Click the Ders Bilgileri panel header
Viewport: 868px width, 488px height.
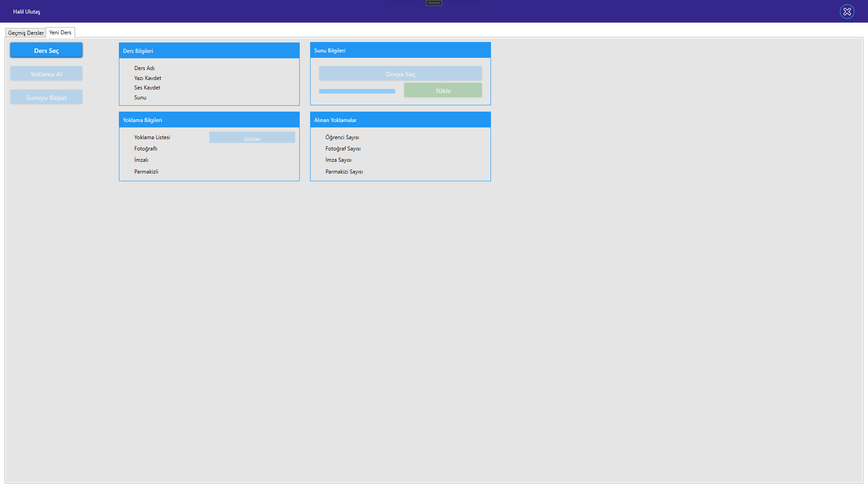pos(209,51)
